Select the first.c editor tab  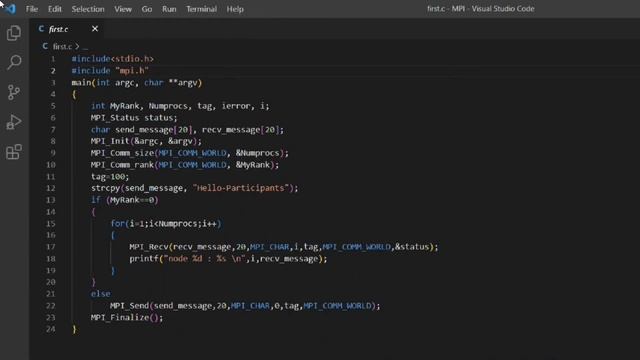coord(67,29)
